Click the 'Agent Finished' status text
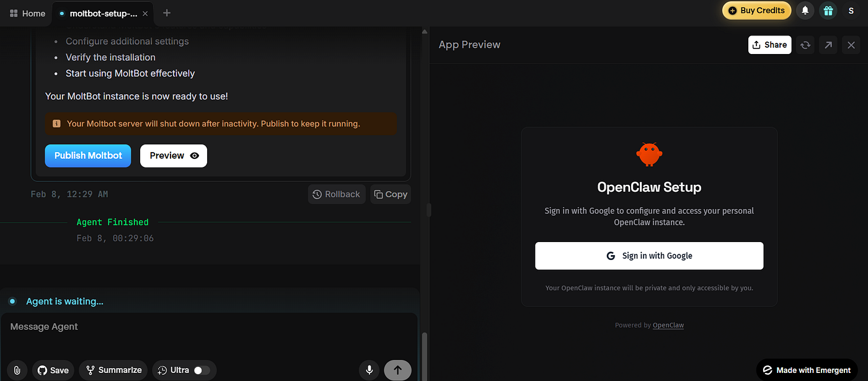 [x=113, y=222]
